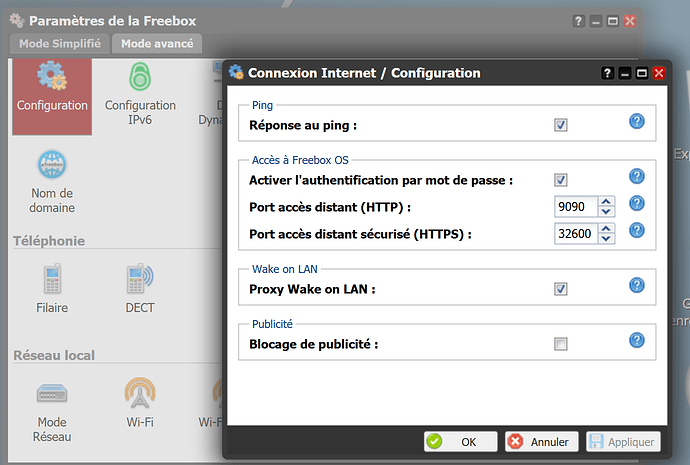
Task: Increase the HTTP remote access port value
Action: click(x=606, y=202)
